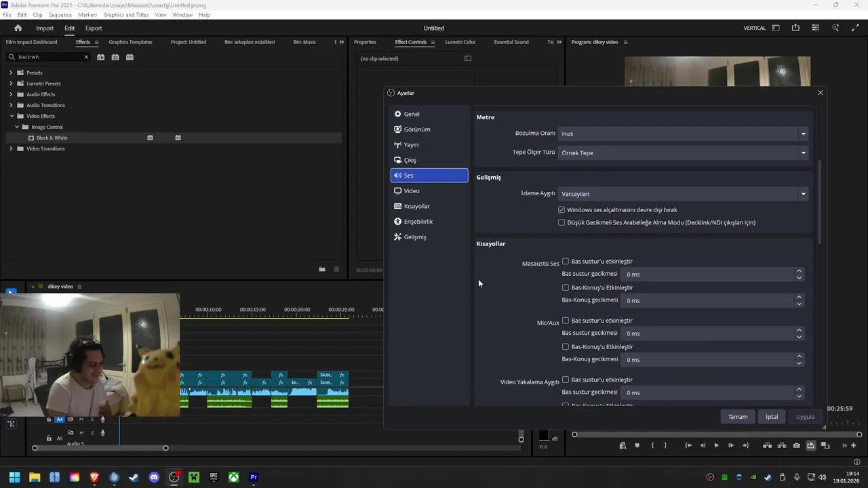The height and width of the screenshot is (488, 868).
Task: Open the Bozulma Oranı dropdown showing Hızlı
Action: pos(682,134)
